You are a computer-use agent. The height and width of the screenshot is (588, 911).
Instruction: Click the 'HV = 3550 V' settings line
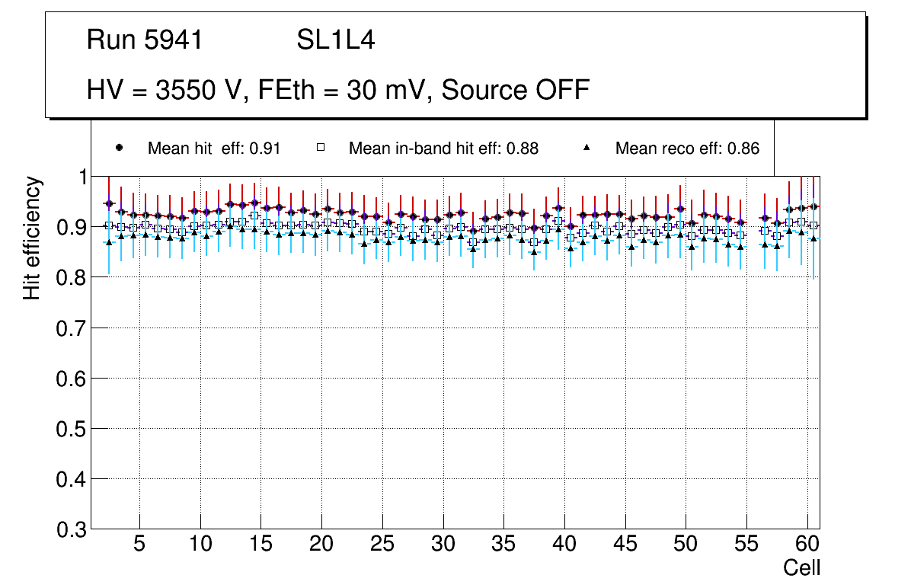tap(338, 90)
